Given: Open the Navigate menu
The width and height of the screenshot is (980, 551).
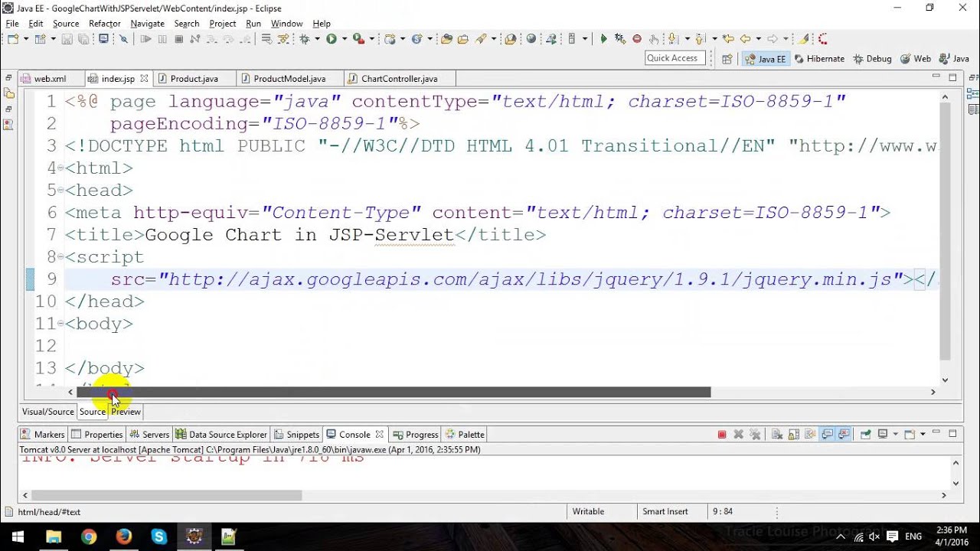Looking at the screenshot, I should [147, 24].
